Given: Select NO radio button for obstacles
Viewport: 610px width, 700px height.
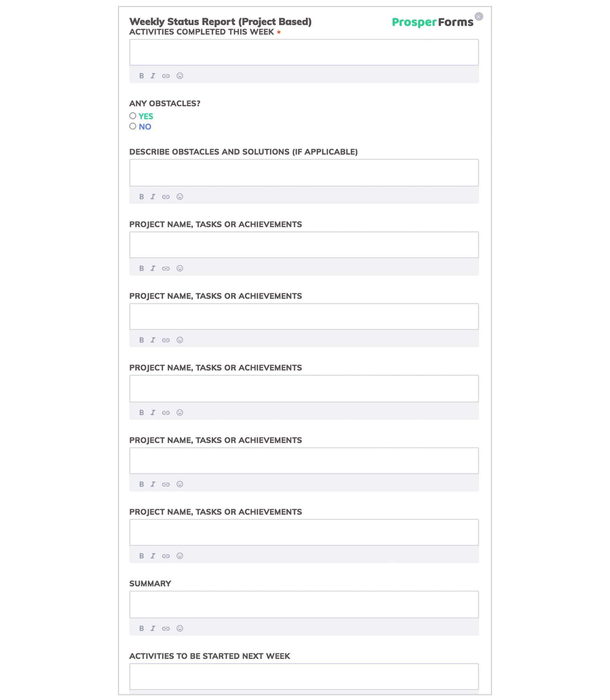Looking at the screenshot, I should pos(133,126).
